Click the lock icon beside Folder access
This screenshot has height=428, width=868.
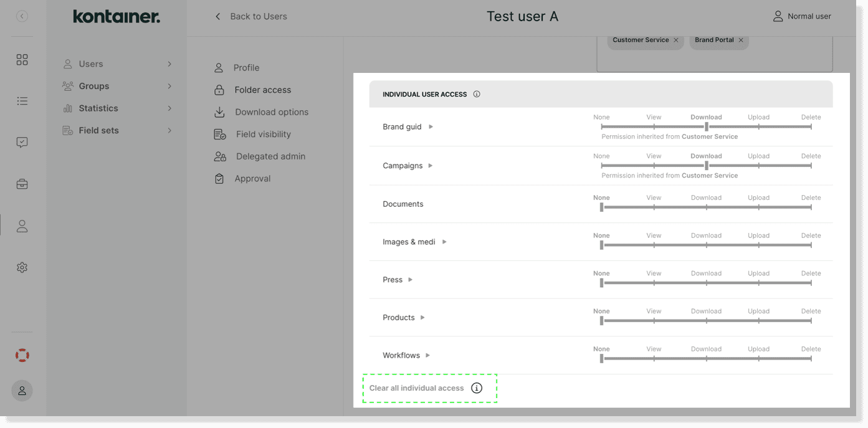point(219,90)
